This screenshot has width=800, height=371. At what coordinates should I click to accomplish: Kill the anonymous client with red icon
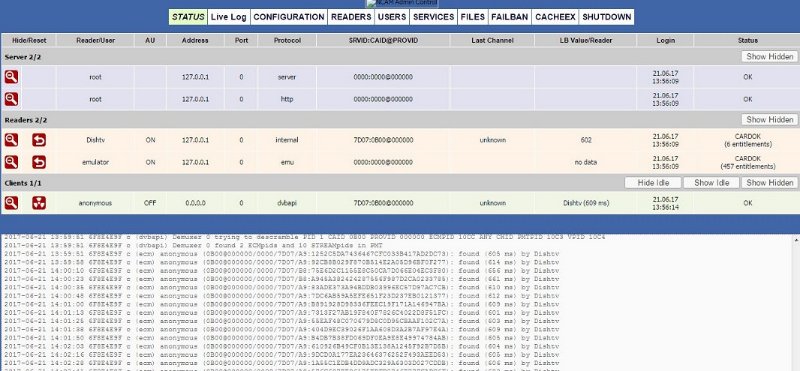[39, 203]
